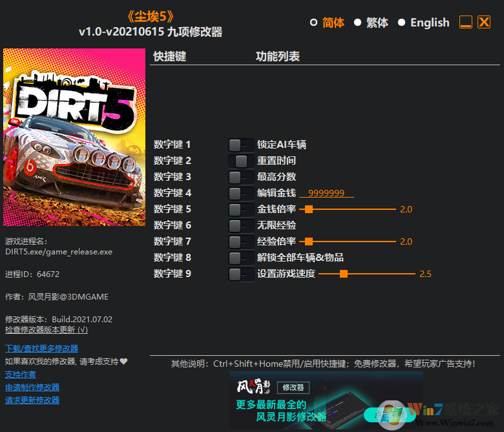Open 检查修改器版本更新 link
The image size is (504, 432).
click(x=47, y=329)
